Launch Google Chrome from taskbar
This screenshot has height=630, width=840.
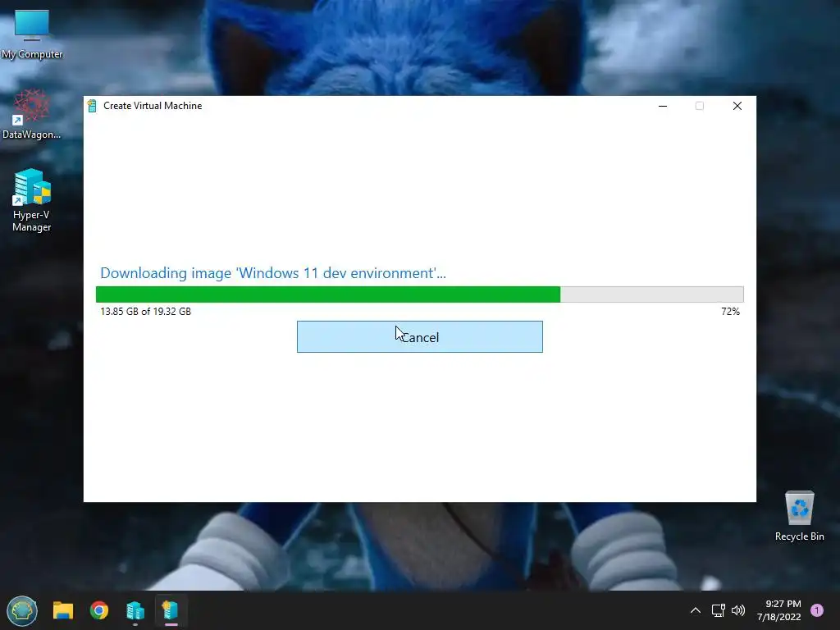coord(99,610)
